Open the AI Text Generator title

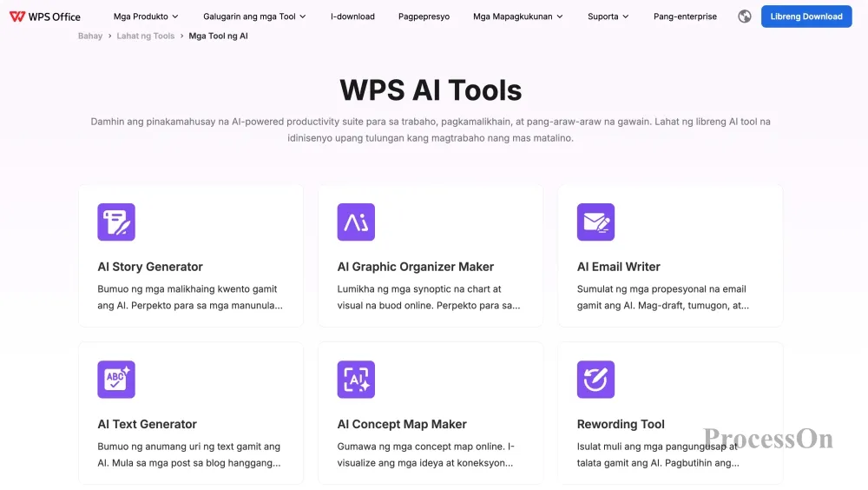(147, 424)
